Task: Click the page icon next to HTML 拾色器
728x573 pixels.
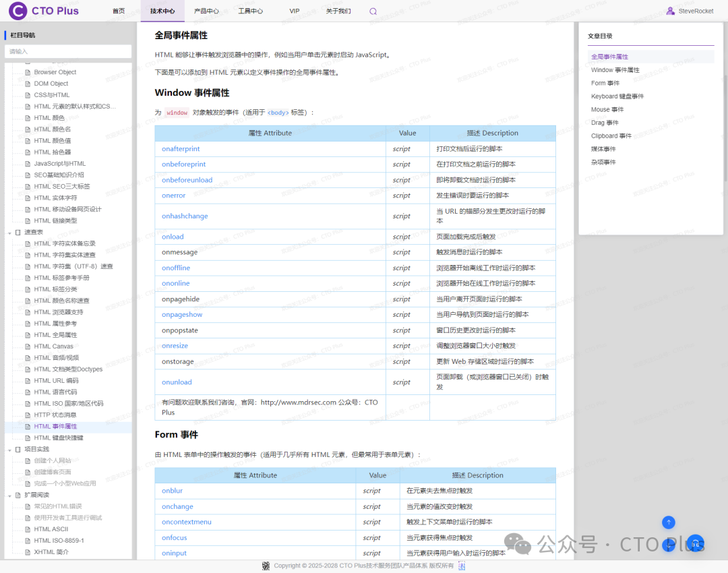Action: pos(28,152)
